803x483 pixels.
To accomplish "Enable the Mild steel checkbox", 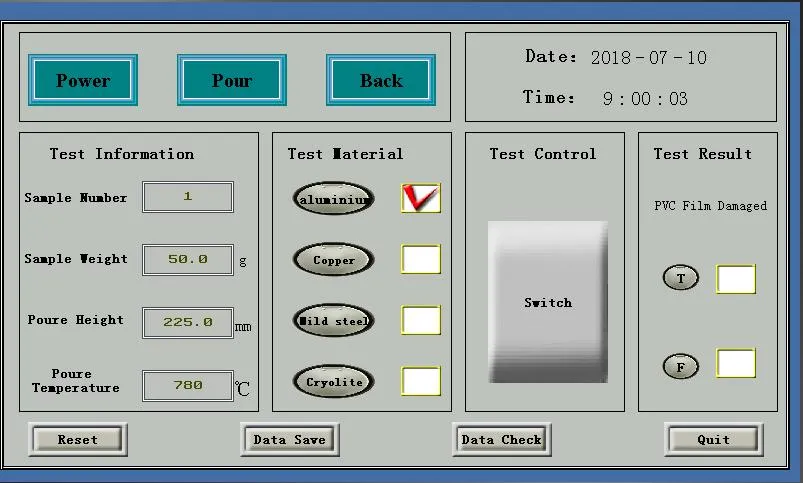I will [x=421, y=320].
